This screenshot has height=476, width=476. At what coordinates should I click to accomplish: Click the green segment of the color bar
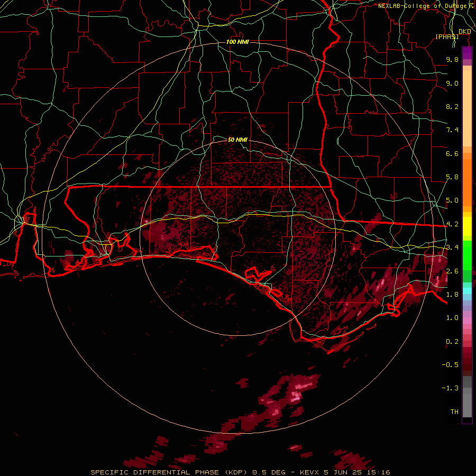(467, 261)
